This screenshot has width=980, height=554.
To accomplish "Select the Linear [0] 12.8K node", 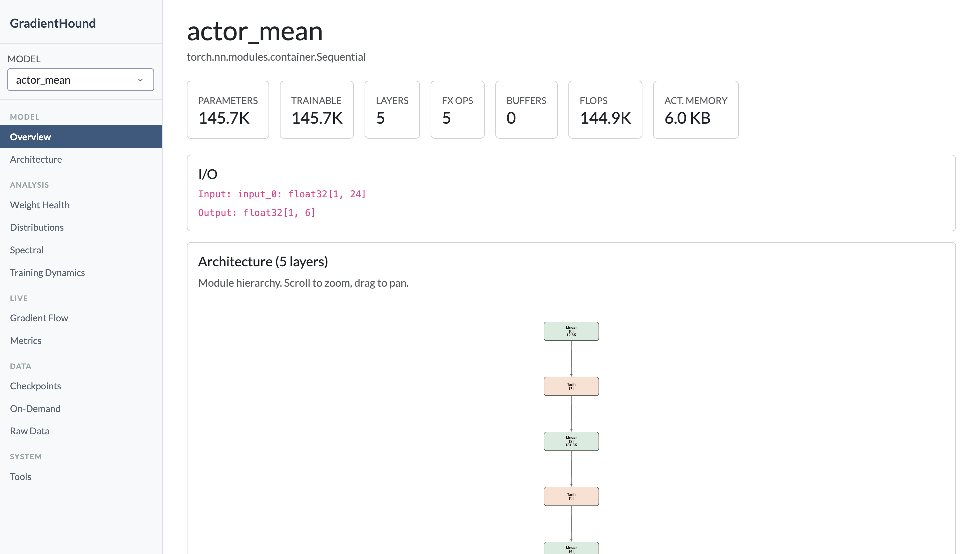I will (571, 331).
